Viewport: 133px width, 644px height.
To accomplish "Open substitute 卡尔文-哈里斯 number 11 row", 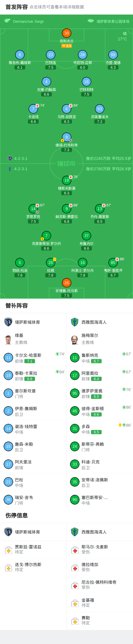I will click(x=33, y=358).
